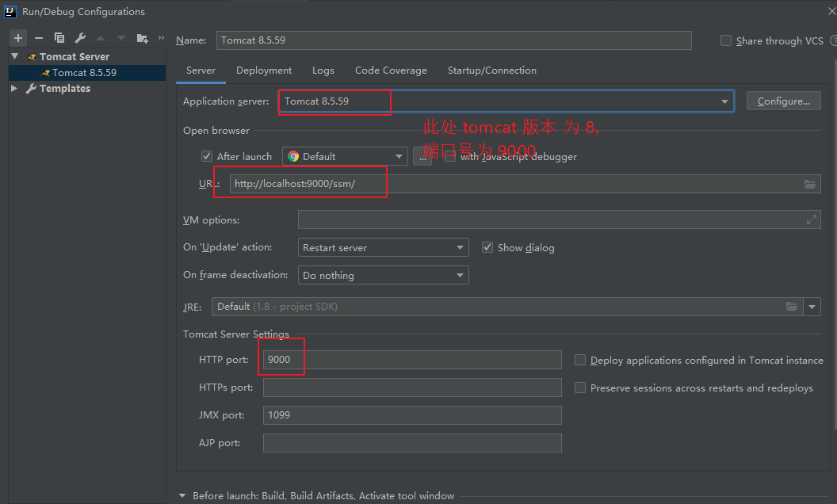Collapse the Tomcat Server tree node
This screenshot has width=837, height=504.
coord(15,56)
